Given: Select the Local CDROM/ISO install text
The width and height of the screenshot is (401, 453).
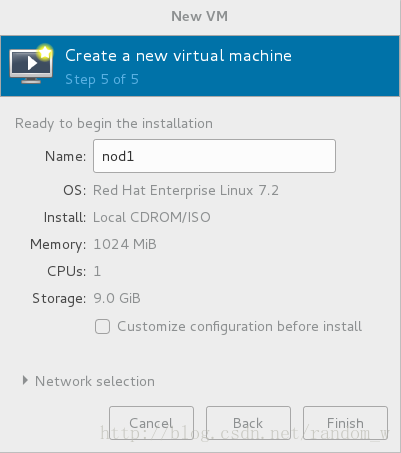Looking at the screenshot, I should [152, 217].
